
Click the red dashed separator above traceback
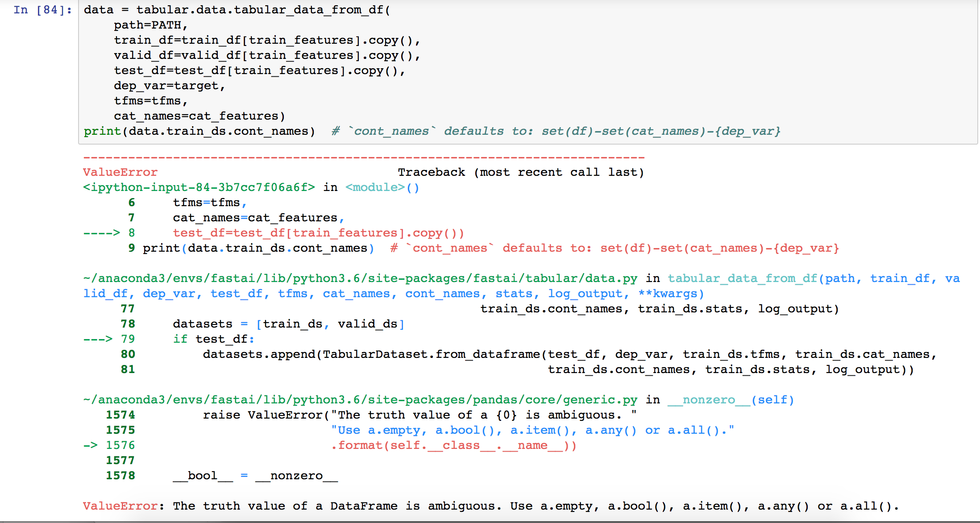(363, 158)
